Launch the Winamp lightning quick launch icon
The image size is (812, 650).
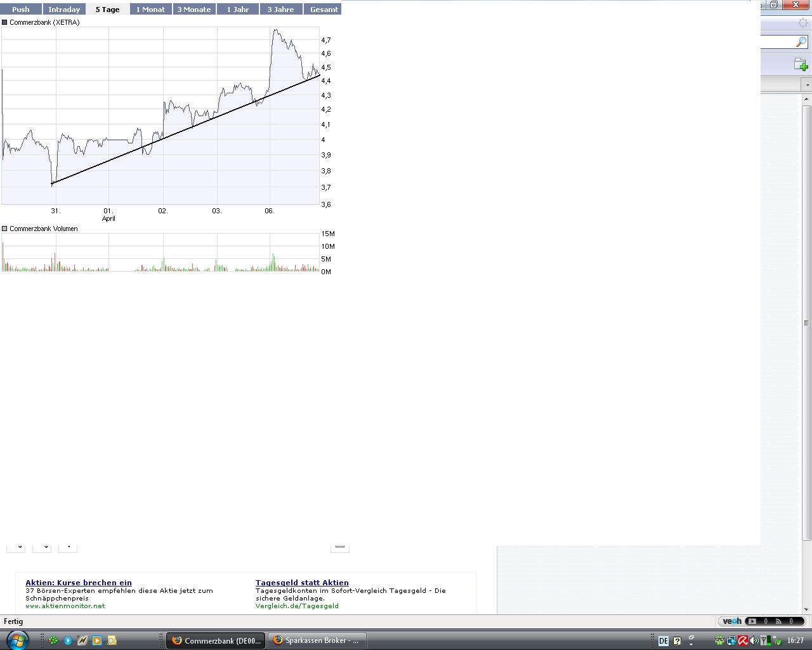coord(82,640)
